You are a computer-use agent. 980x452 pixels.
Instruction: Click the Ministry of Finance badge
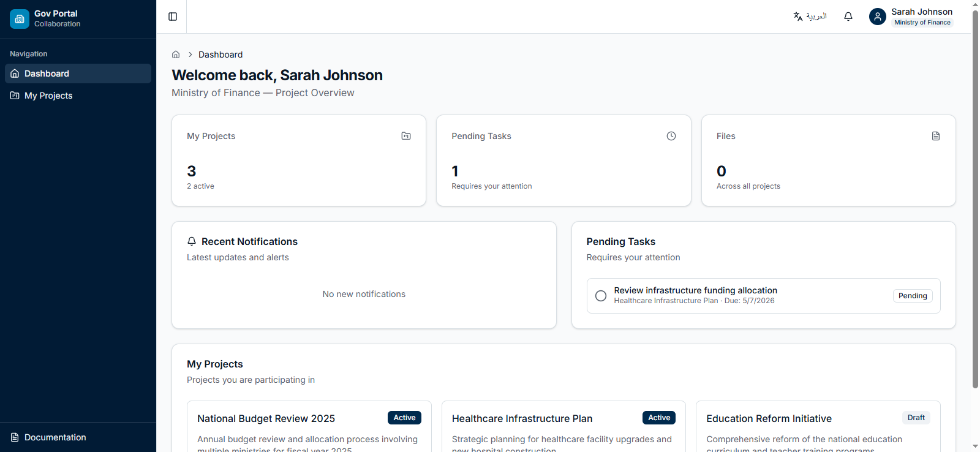tap(922, 23)
